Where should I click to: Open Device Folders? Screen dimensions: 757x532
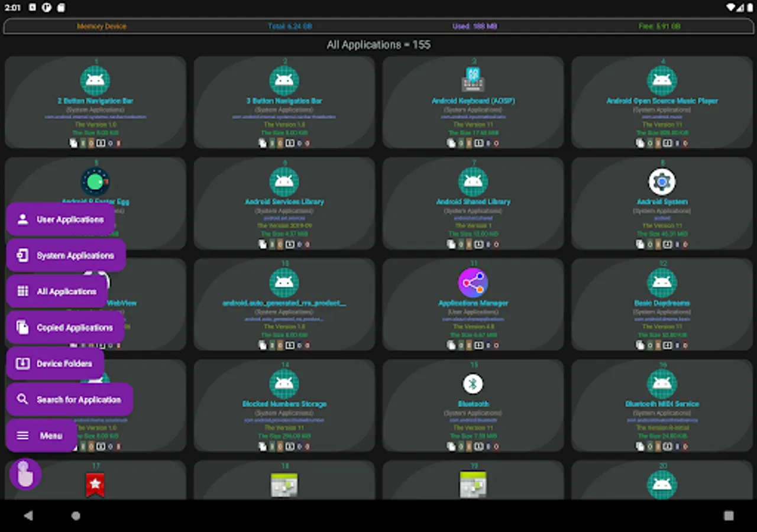(55, 364)
